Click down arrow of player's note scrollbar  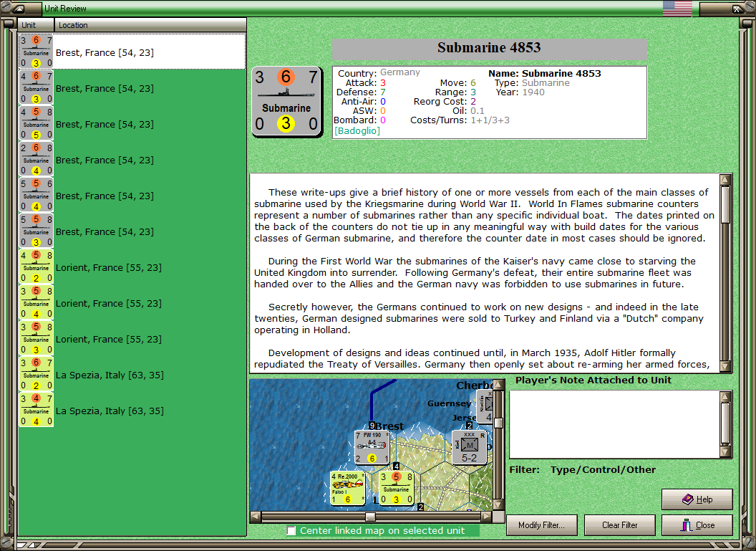click(x=725, y=452)
